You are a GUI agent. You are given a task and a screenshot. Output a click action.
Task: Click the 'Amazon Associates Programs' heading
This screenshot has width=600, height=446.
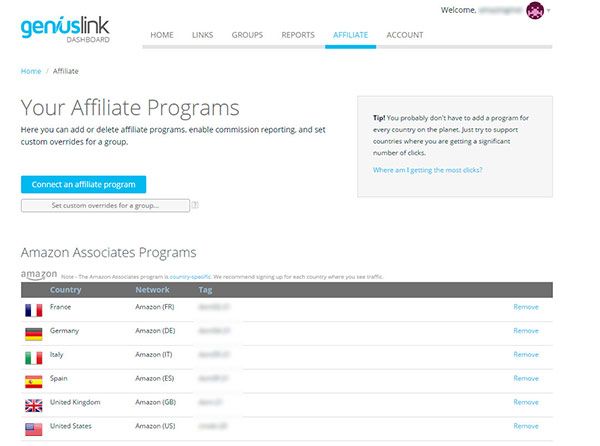pyautogui.click(x=109, y=252)
